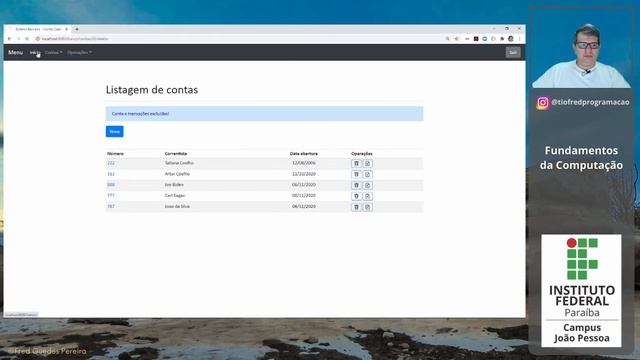
Task: Click the Instituto Federal Paraíba logo
Action: 582,291
